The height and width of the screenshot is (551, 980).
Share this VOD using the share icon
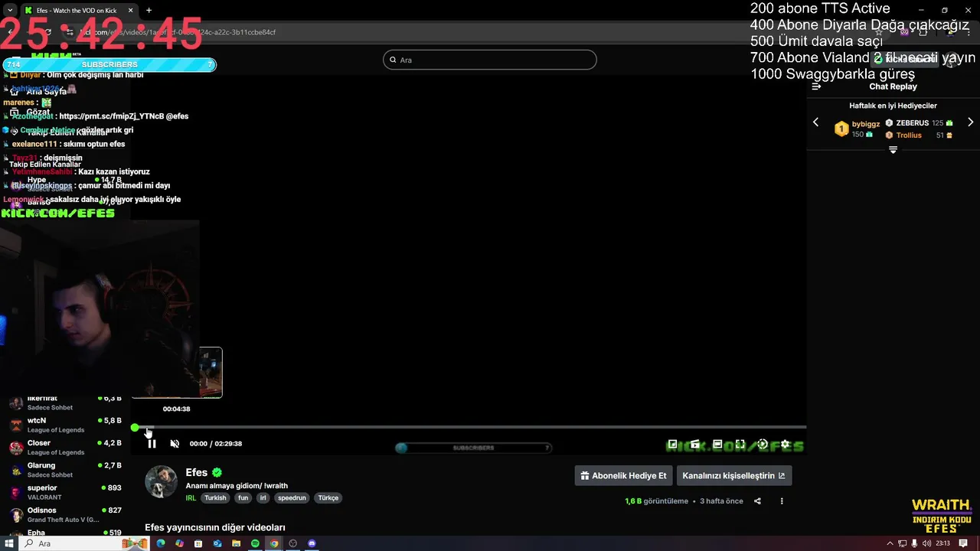coord(757,501)
